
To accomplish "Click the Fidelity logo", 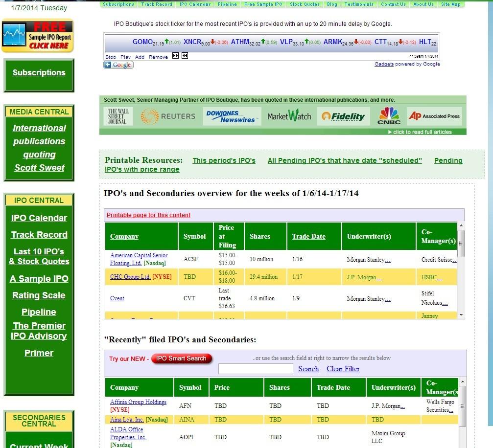I will [x=343, y=116].
